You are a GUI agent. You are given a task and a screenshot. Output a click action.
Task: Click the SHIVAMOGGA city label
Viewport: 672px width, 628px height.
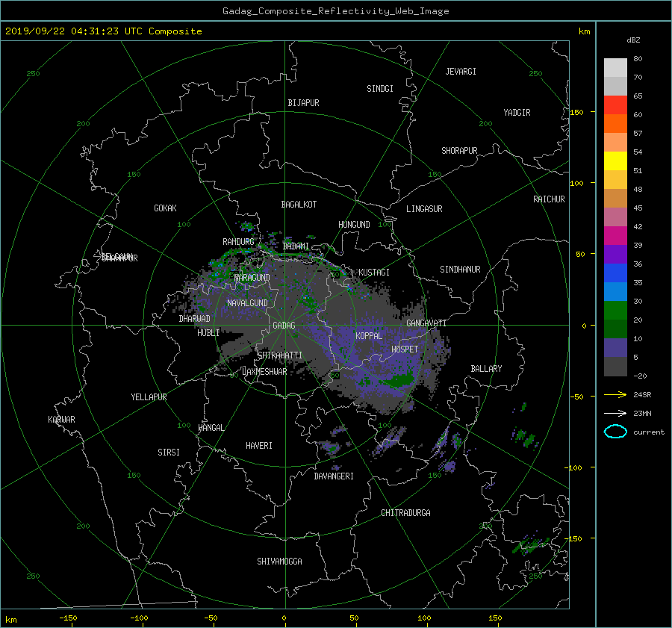[279, 561]
